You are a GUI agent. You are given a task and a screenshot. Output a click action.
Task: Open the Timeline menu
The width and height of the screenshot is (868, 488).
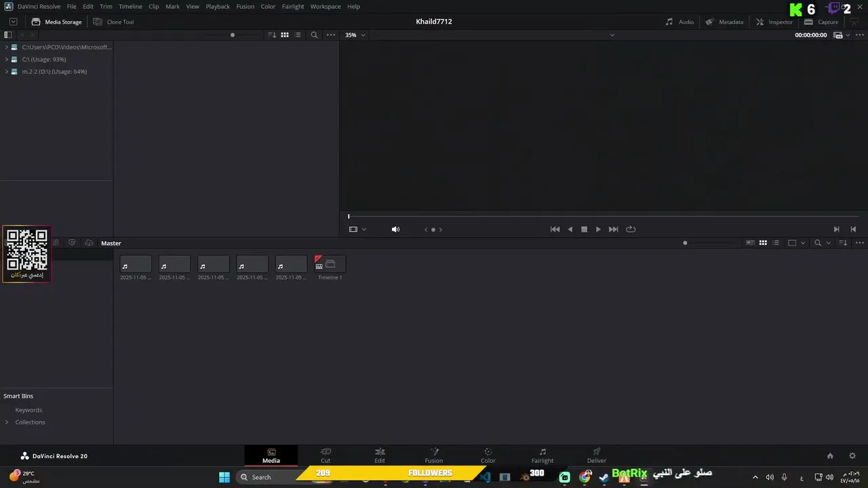pos(130,6)
